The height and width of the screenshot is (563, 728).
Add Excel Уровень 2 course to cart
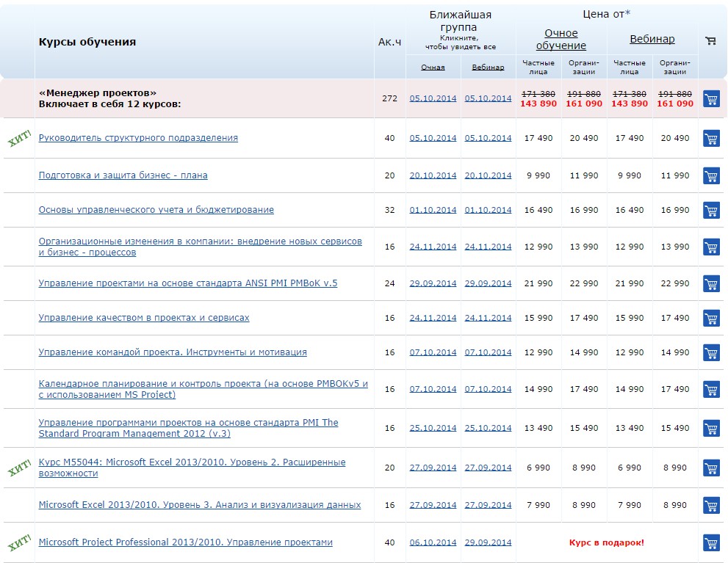710,468
